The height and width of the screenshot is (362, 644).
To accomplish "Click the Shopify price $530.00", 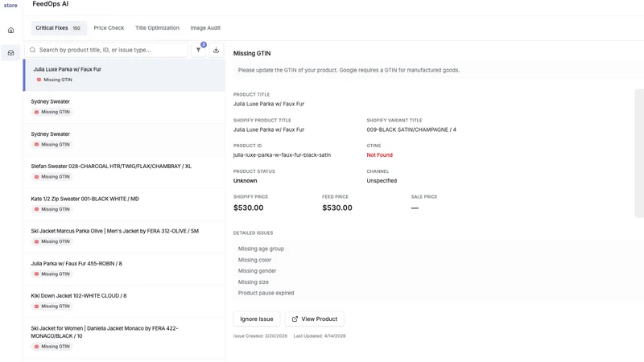I will point(249,208).
